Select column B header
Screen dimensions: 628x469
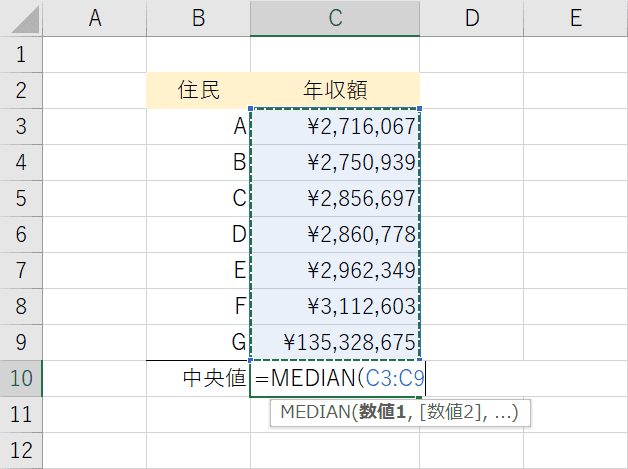click(198, 18)
